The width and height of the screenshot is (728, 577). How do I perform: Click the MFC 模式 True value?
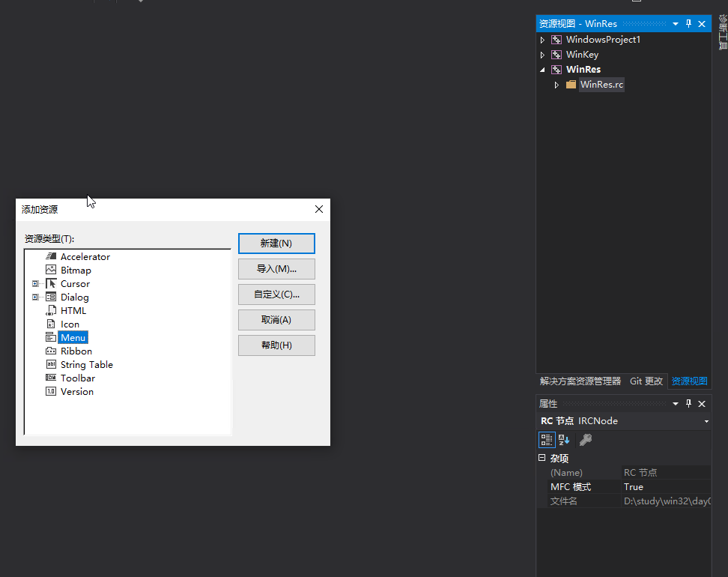pos(667,487)
